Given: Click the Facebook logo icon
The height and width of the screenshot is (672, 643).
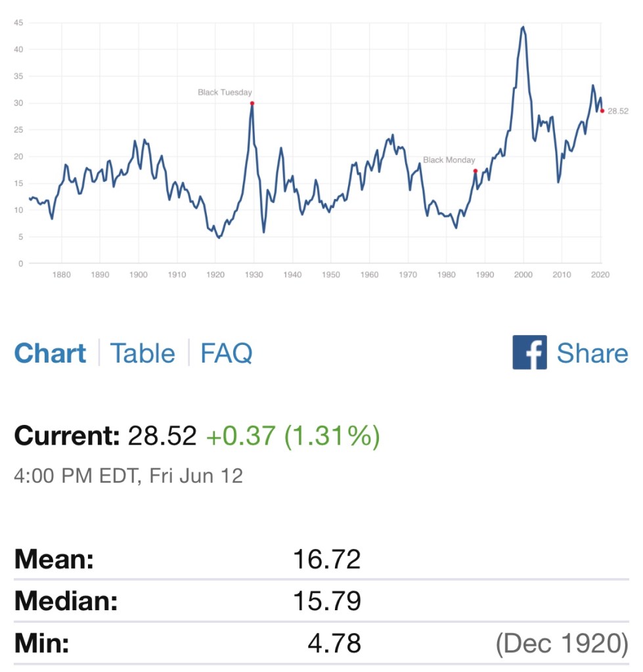Looking at the screenshot, I should click(x=529, y=353).
